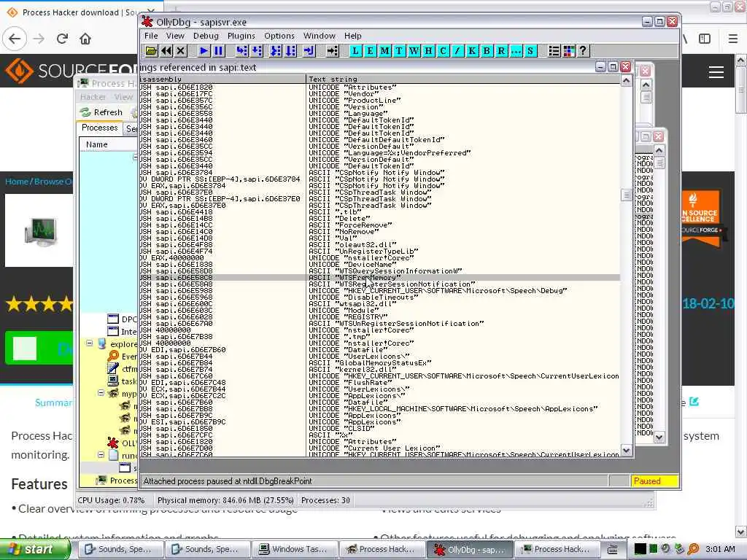Show Source window with S button
Image resolution: width=747 pixels, height=560 pixels.
pos(530,51)
